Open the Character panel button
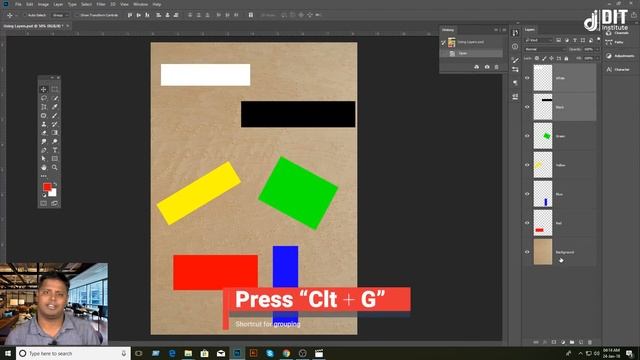 coord(618,69)
